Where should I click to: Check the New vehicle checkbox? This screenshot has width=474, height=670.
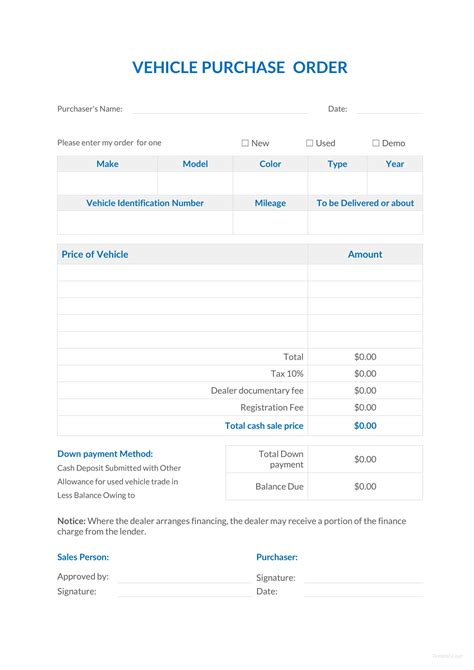coord(245,143)
